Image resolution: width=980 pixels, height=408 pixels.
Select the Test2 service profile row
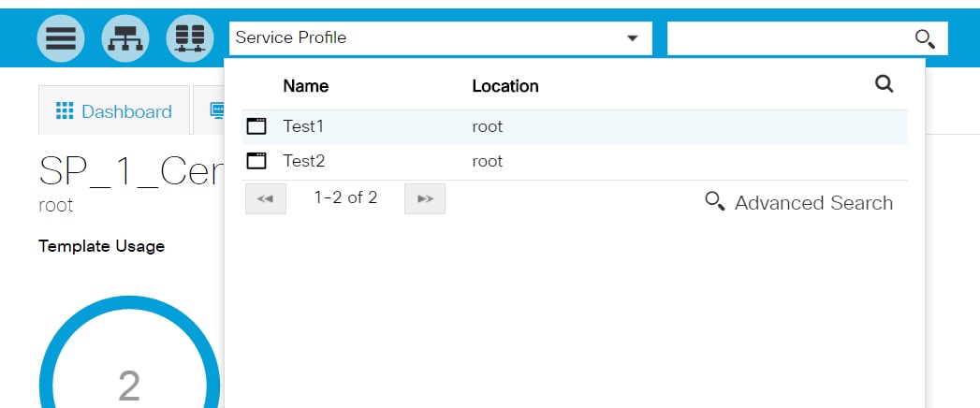(575, 162)
